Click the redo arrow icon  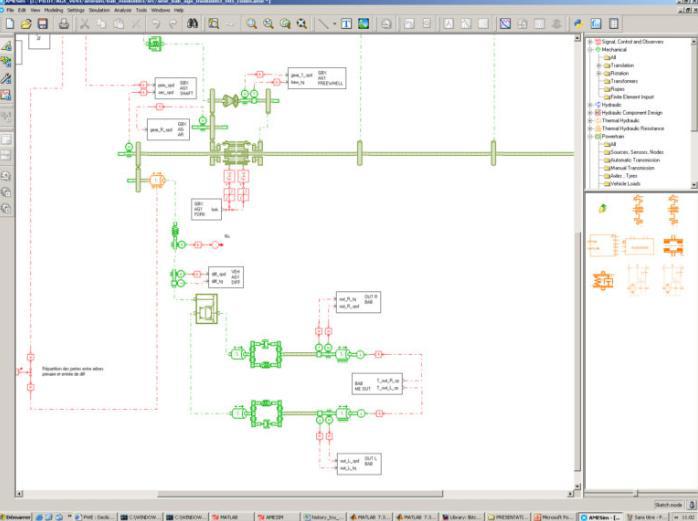(x=173, y=24)
